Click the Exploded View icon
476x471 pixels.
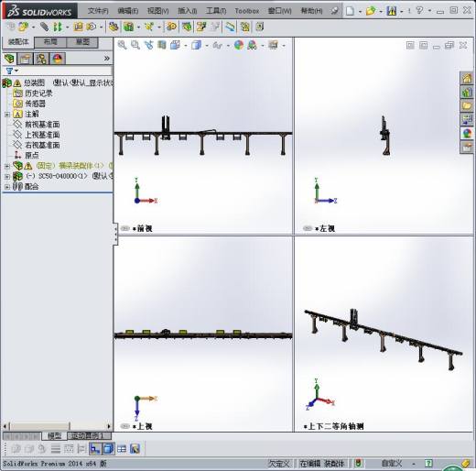201,27
